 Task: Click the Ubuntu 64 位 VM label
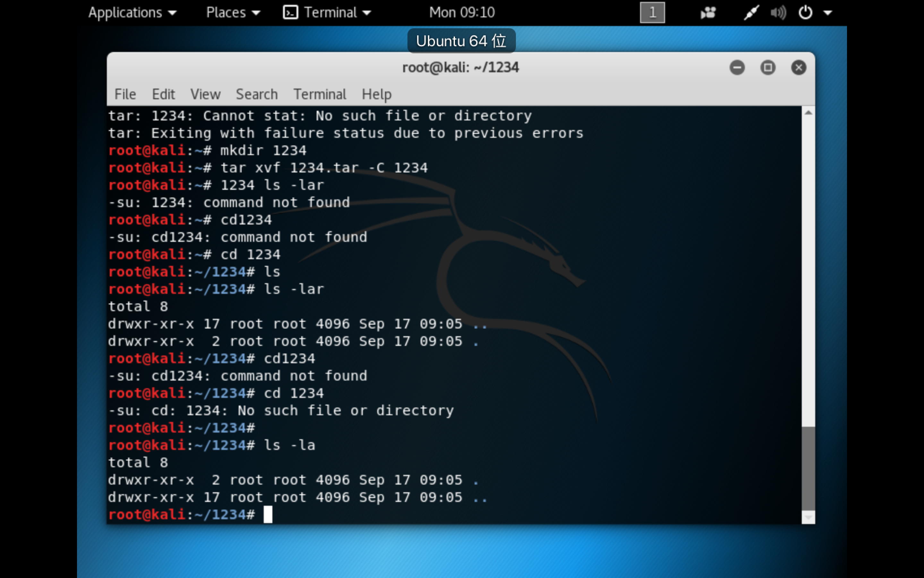click(x=461, y=40)
